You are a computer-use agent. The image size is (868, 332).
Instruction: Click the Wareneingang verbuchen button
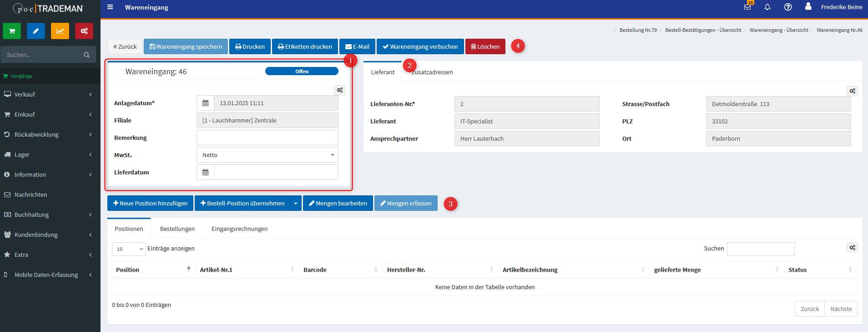[420, 47]
